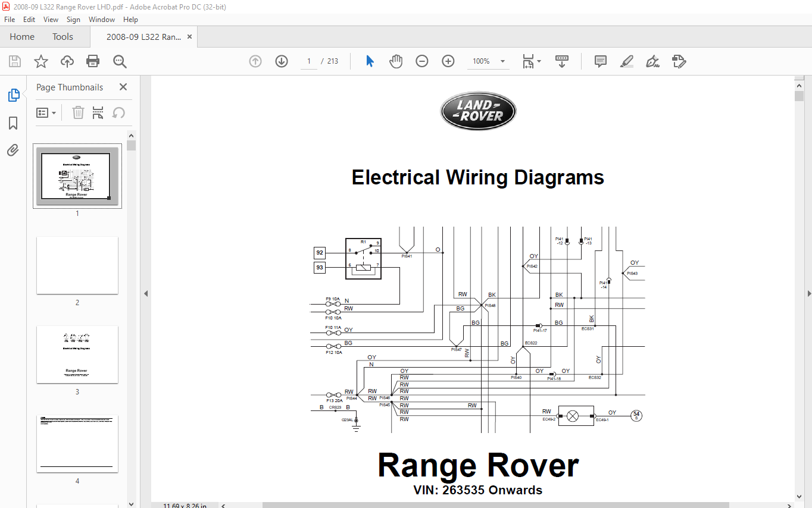Bookmark the file with the star icon

point(40,61)
